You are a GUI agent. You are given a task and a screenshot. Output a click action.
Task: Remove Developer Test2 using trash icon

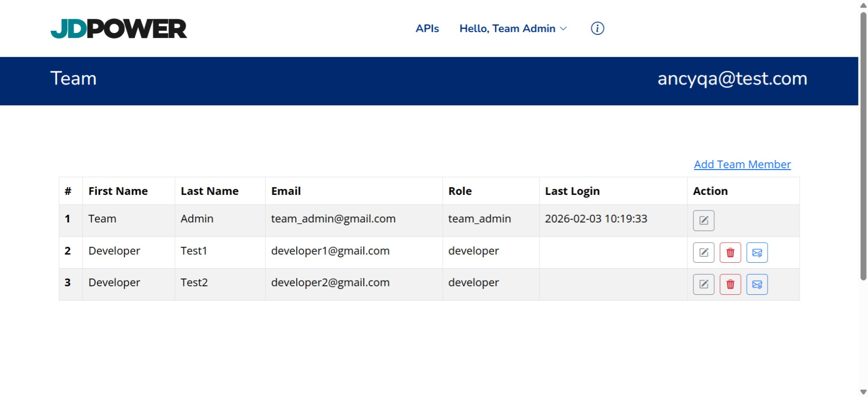(730, 284)
